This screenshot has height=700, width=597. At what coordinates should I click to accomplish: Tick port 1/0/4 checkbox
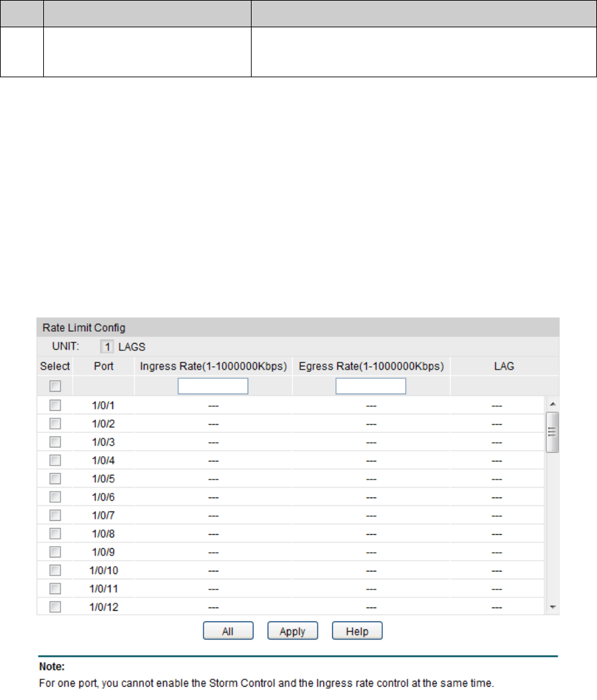55,460
